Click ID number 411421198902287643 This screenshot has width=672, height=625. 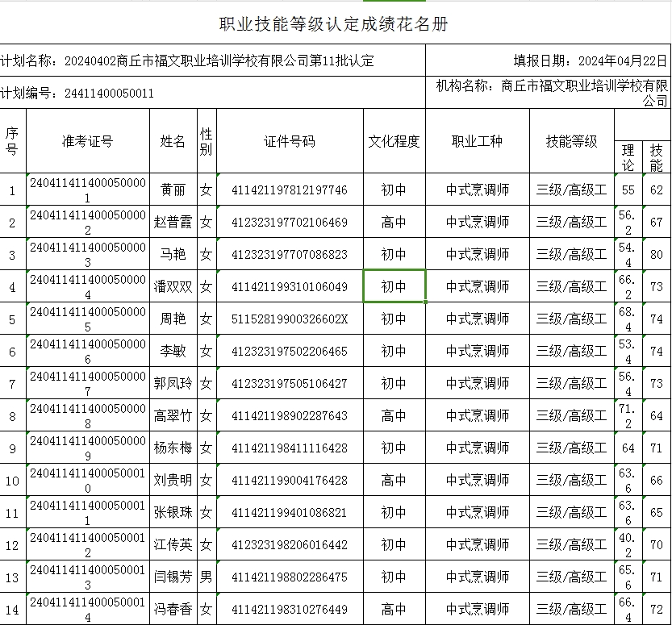[290, 415]
